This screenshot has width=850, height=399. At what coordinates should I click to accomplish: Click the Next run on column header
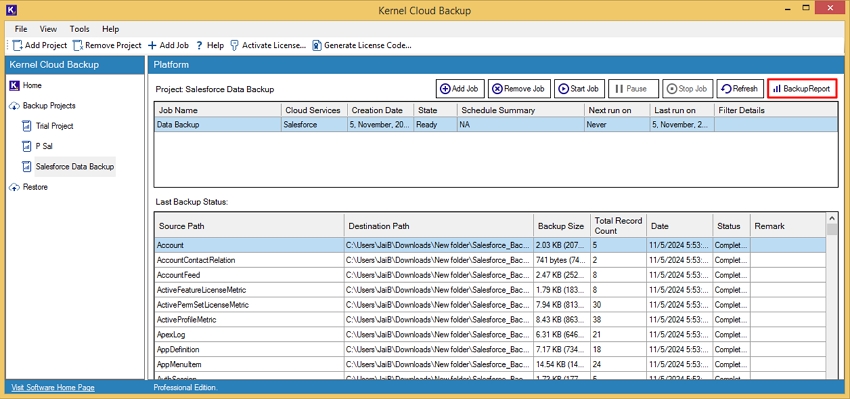617,110
